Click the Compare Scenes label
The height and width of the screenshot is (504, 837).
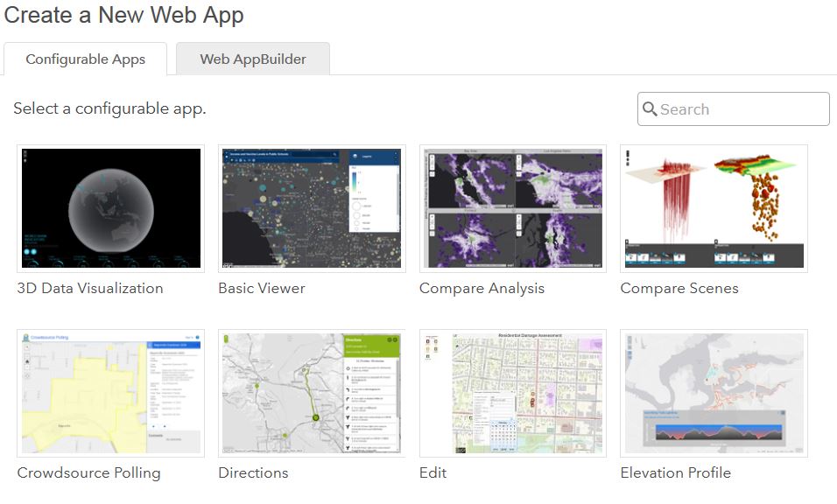(679, 288)
